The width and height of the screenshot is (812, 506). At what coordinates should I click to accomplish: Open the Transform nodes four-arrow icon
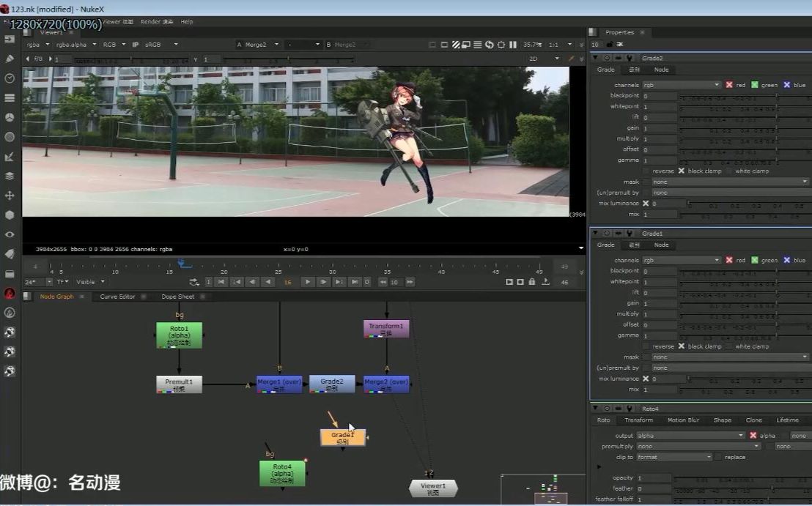click(10, 196)
